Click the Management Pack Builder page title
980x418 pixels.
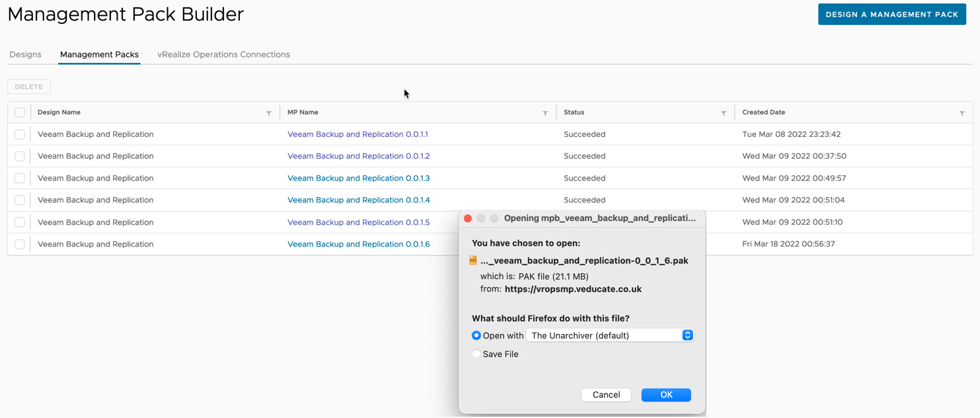[126, 14]
